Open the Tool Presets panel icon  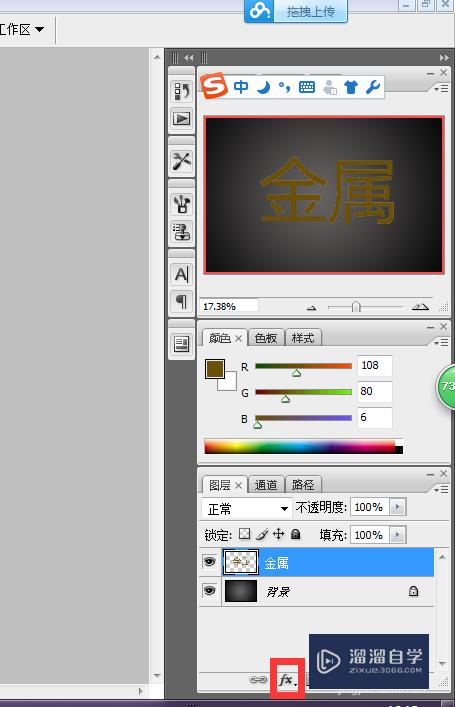tap(182, 161)
